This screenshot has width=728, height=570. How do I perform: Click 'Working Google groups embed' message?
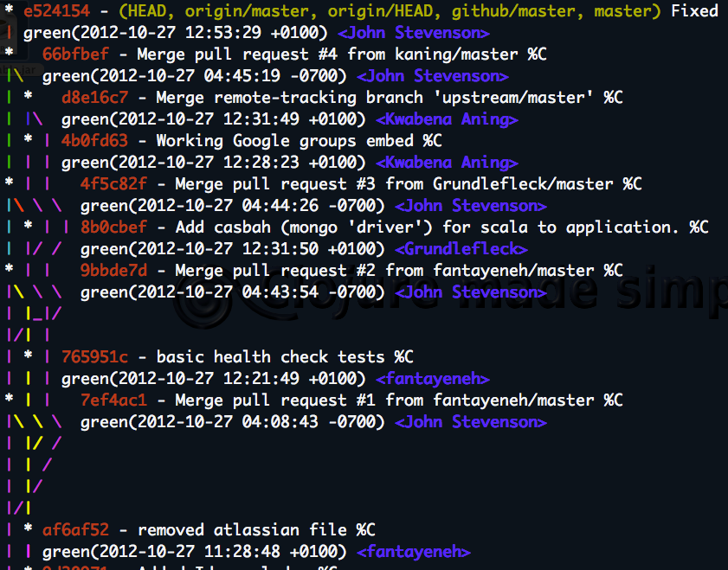(x=285, y=140)
